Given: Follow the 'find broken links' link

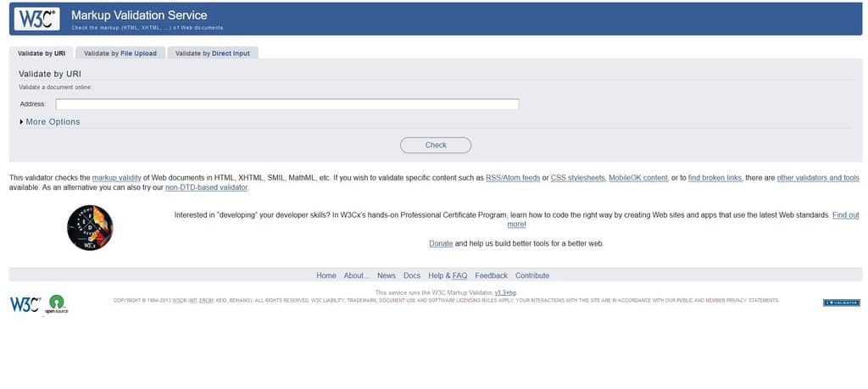Looking at the screenshot, I should coord(715,178).
